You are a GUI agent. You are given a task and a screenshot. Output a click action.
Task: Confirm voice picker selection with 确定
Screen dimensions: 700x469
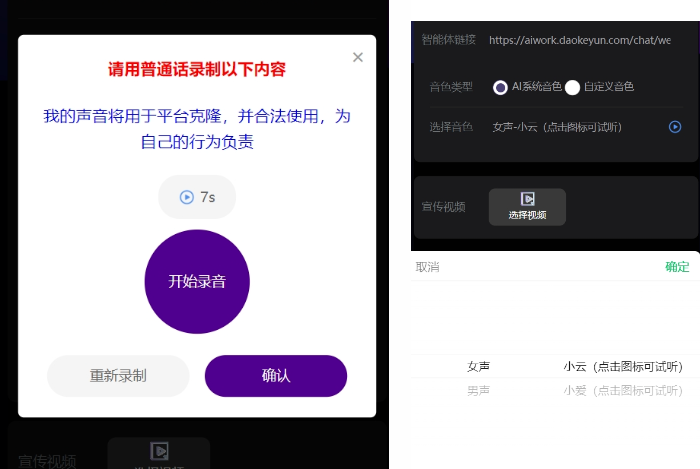tap(677, 267)
